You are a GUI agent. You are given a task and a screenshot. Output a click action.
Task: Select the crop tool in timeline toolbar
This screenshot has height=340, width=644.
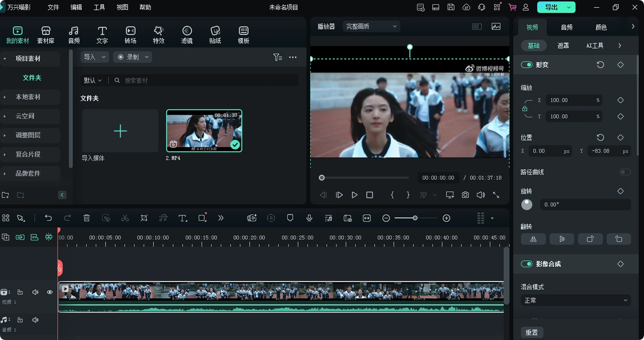click(144, 218)
